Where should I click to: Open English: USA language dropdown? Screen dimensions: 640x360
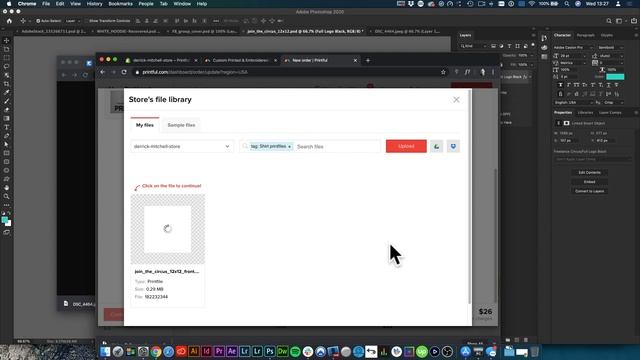coord(573,102)
